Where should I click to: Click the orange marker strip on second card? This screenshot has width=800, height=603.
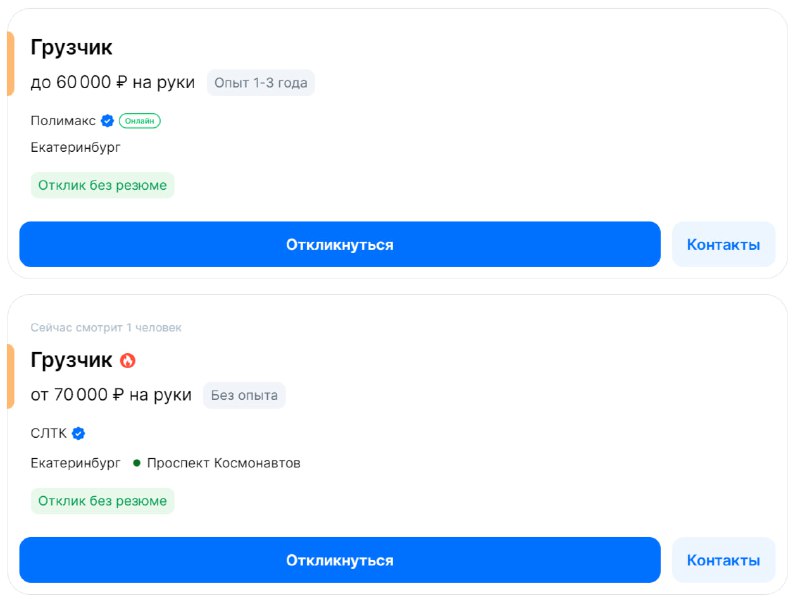10,376
